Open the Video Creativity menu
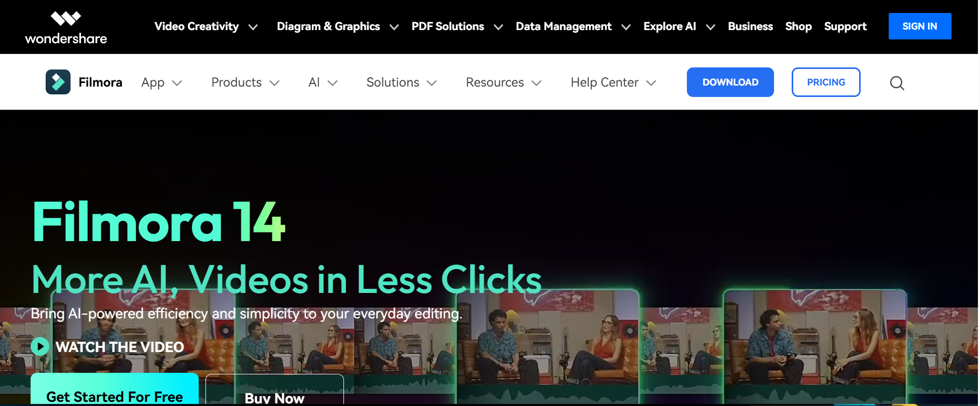980x406 pixels. pyautogui.click(x=197, y=26)
